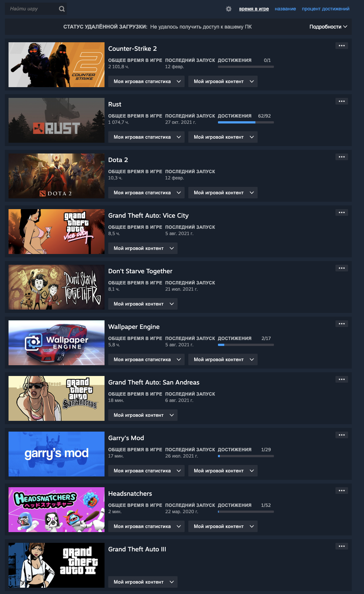Screen dimensions: 364x594
Task: Open the Don't Starve Together title link
Action: 140,271
